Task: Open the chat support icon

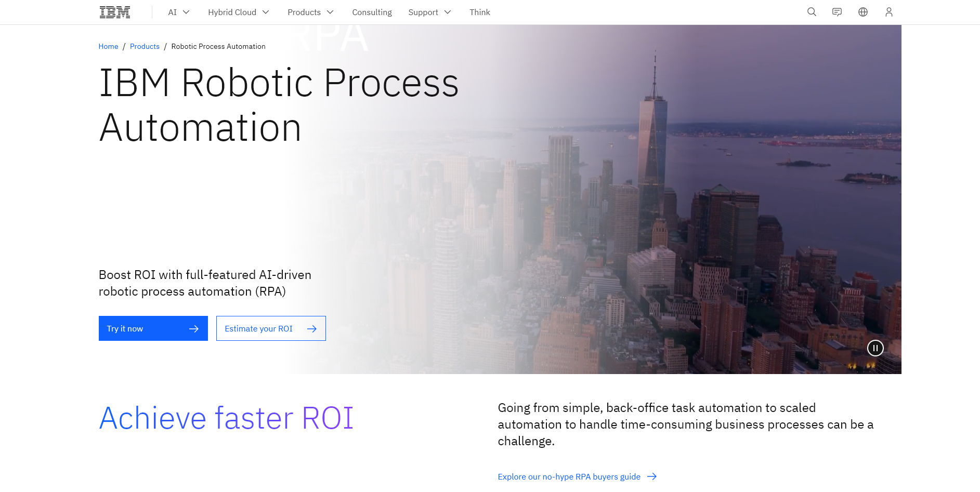Action: 837,12
